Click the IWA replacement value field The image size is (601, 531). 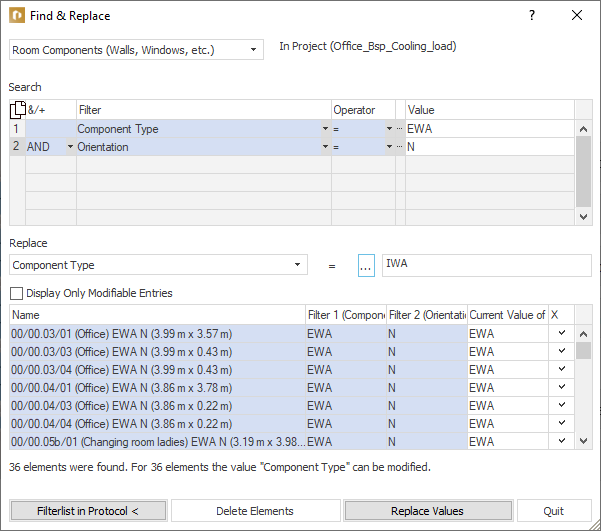[x=487, y=265]
